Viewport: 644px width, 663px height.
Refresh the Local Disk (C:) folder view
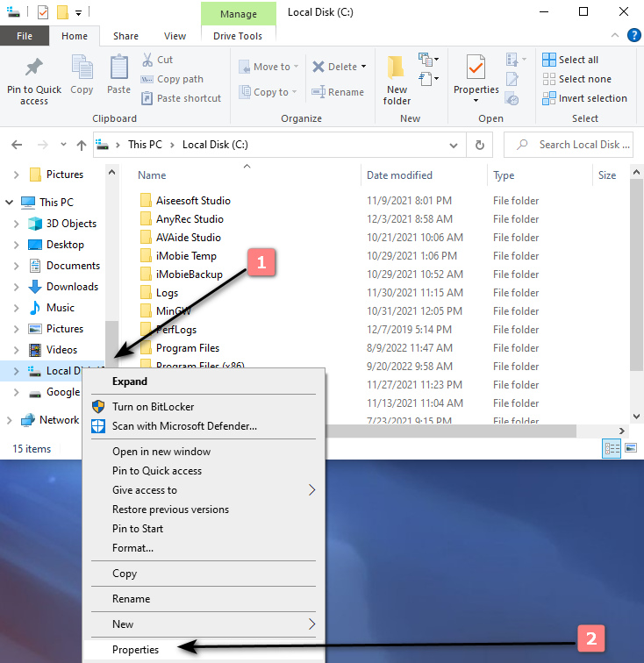[x=479, y=145]
